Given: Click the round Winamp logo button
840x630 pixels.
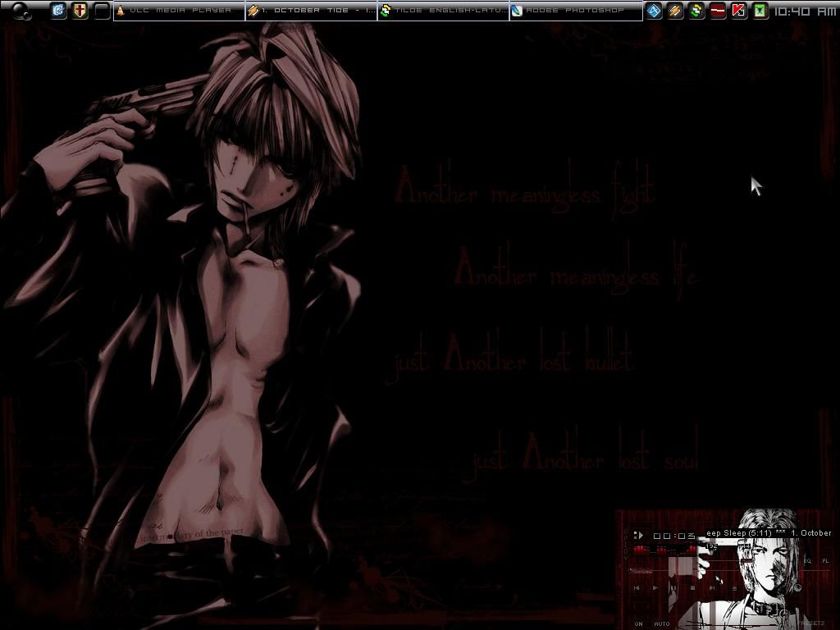Looking at the screenshot, I should pyautogui.click(x=797, y=587).
